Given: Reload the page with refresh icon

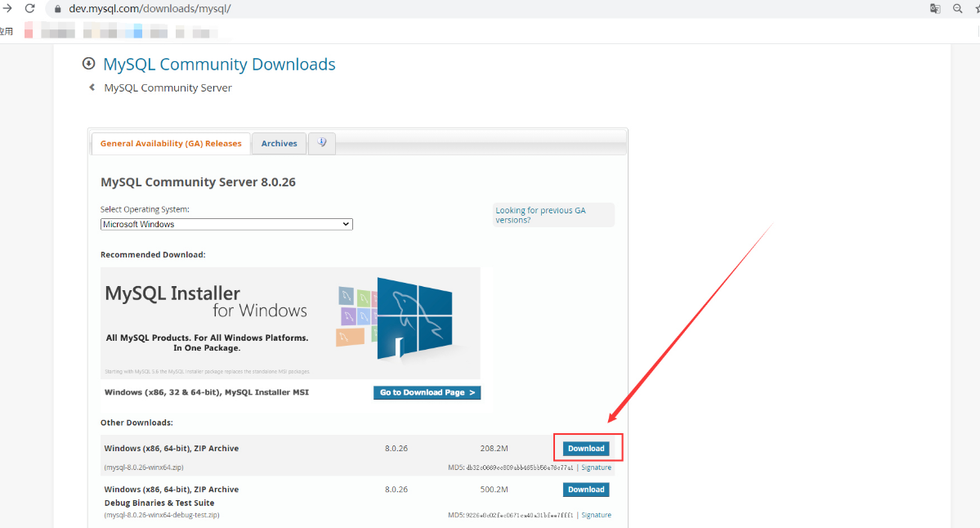Looking at the screenshot, I should 30,9.
